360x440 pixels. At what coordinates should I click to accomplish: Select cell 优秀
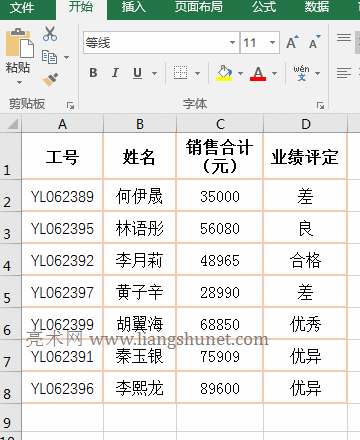(305, 324)
